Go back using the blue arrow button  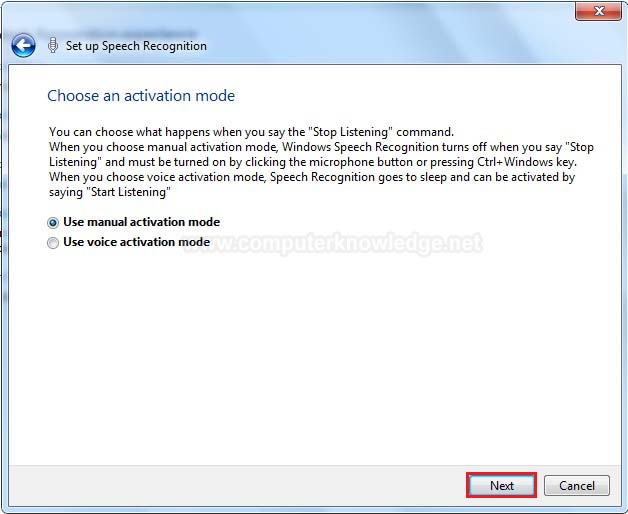pos(23,45)
